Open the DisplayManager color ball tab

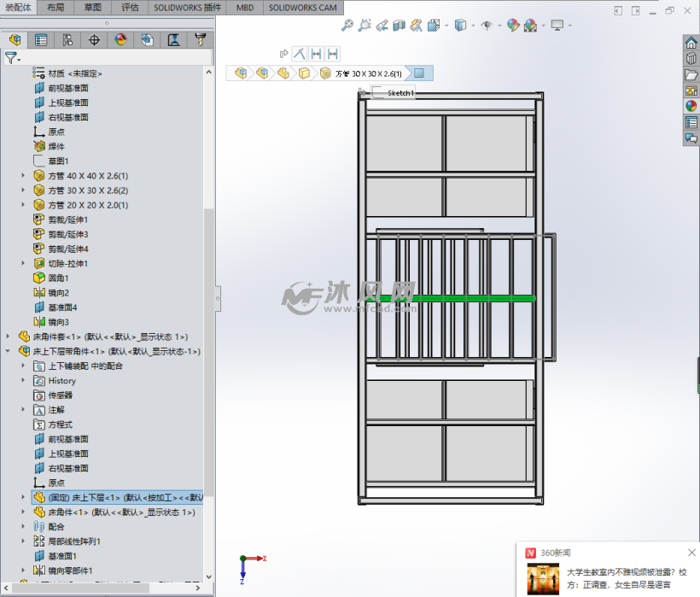click(120, 40)
